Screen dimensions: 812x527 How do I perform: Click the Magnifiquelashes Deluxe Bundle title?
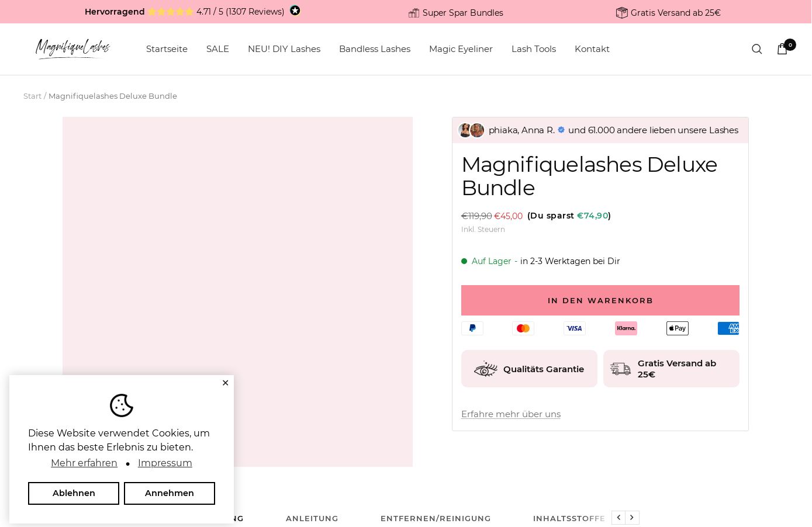[x=589, y=176]
